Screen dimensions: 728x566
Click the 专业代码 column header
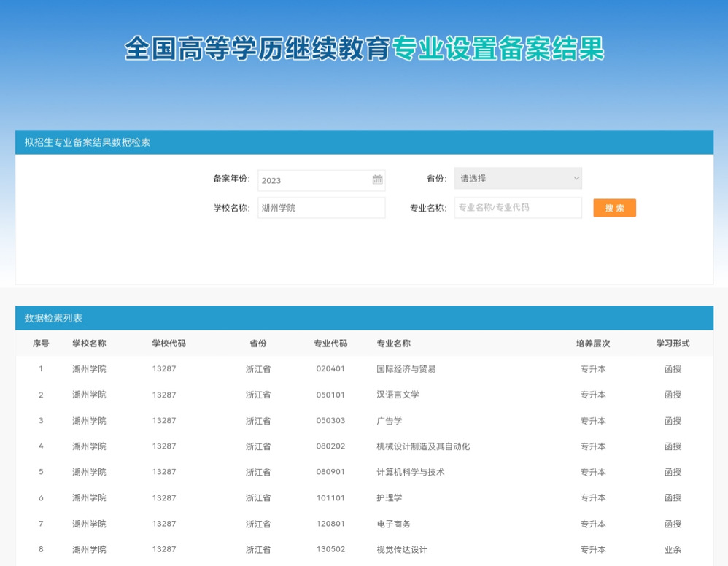330,344
